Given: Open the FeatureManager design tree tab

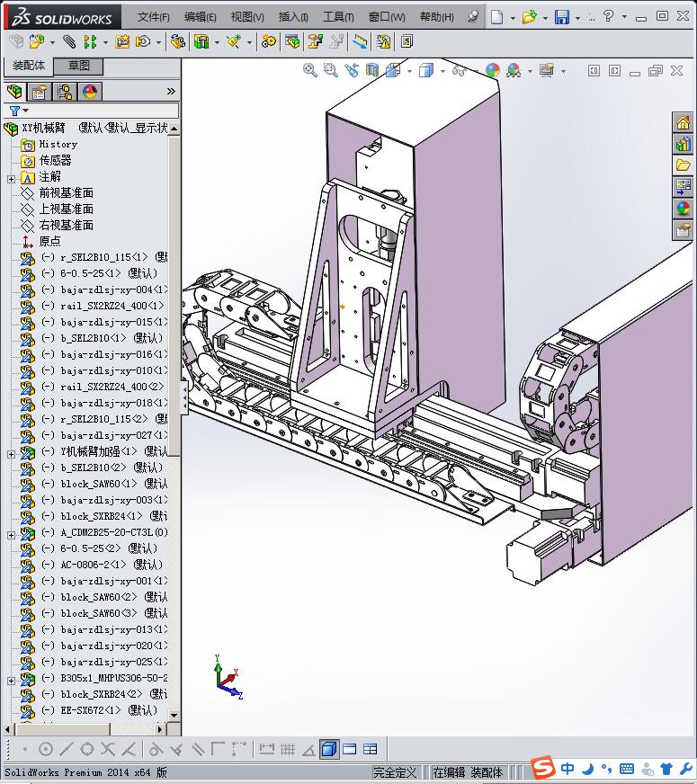Looking at the screenshot, I should pyautogui.click(x=14, y=92).
